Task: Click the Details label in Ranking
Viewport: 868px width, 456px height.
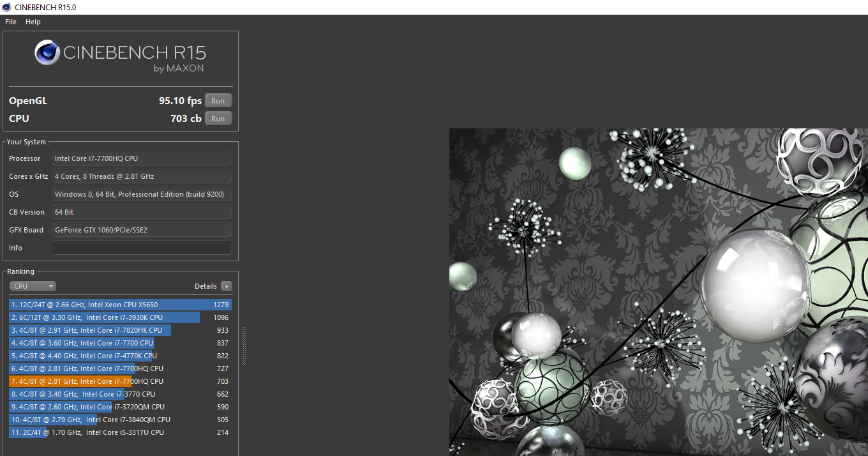Action: pyautogui.click(x=206, y=286)
